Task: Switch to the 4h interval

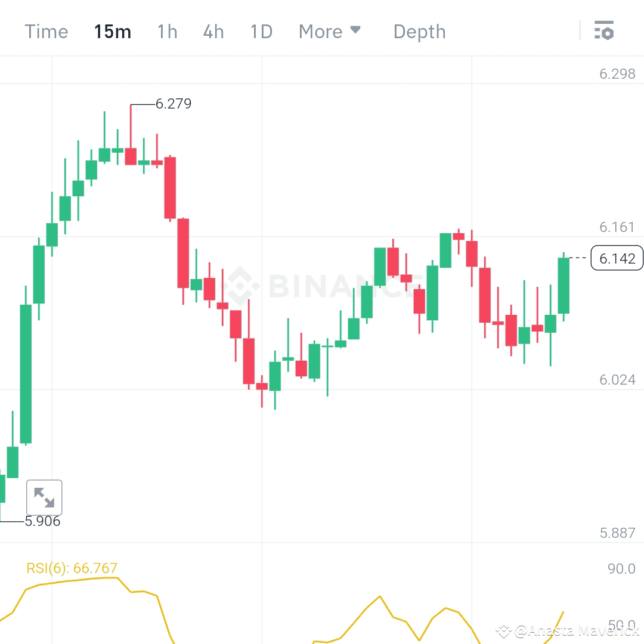Action: pos(213,31)
